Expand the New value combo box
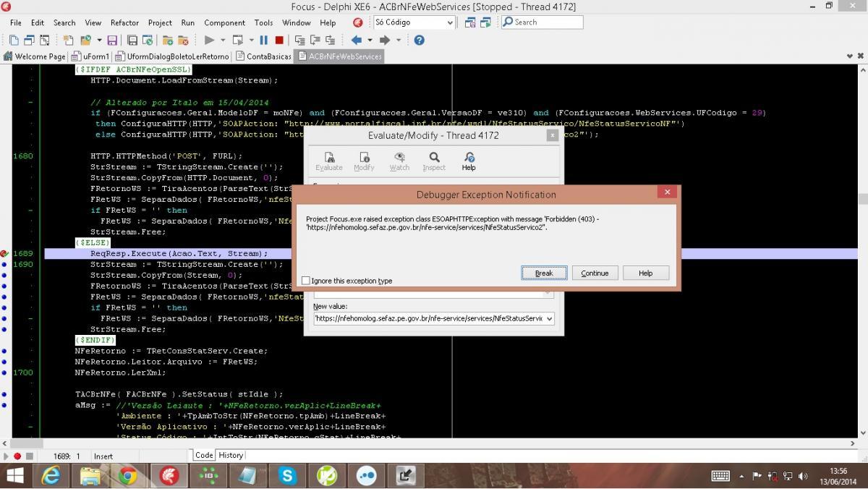Image resolution: width=868 pixels, height=489 pixels. [549, 318]
